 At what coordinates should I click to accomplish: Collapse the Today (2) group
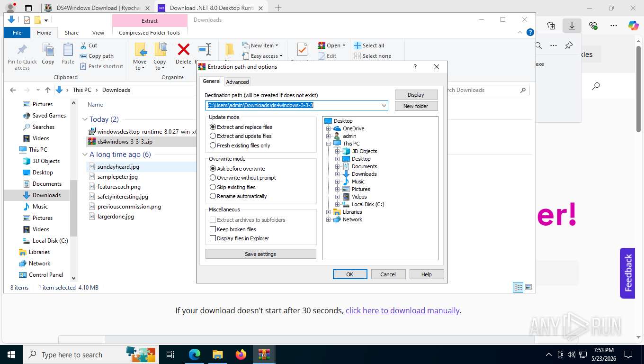pyautogui.click(x=85, y=119)
